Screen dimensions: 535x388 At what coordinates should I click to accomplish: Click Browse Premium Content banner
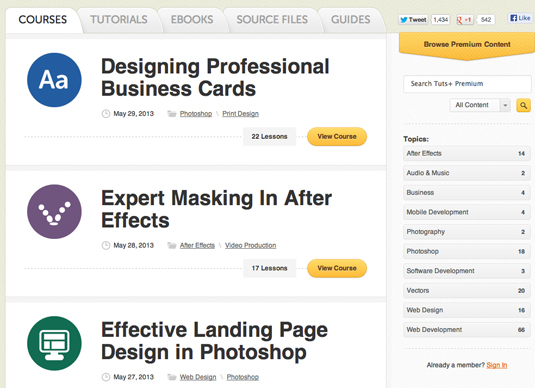tap(467, 45)
